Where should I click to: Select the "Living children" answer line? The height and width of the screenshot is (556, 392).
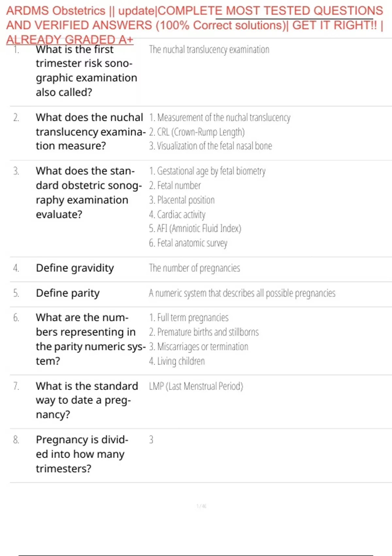(x=177, y=361)
